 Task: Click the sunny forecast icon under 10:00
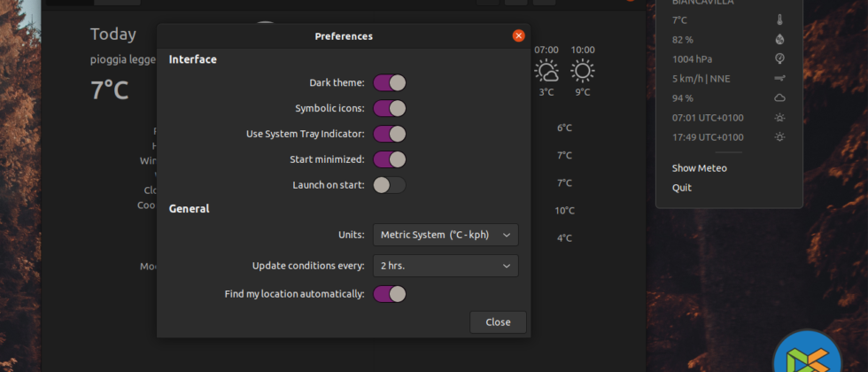tap(582, 71)
